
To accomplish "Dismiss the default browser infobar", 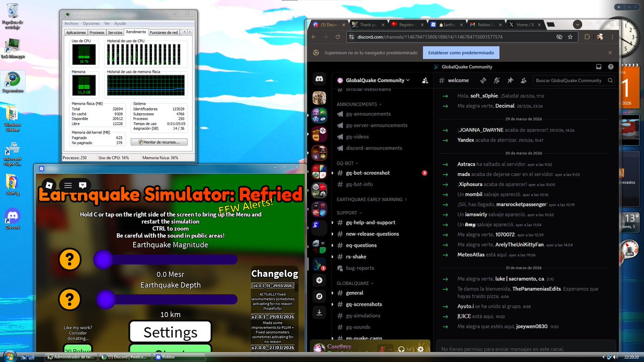I will (x=610, y=53).
